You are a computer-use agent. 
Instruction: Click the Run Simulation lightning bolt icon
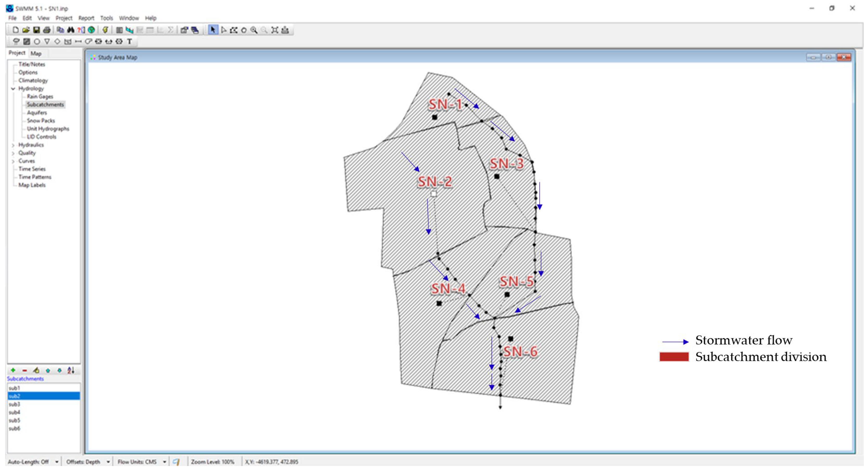105,30
